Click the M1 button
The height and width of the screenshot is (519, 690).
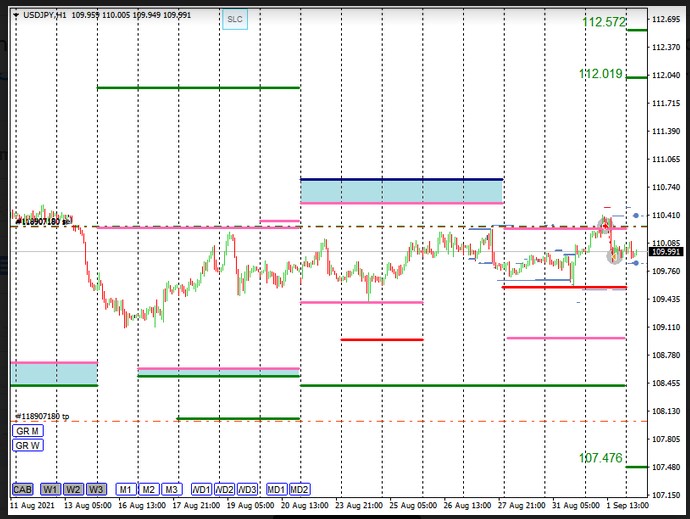tap(126, 489)
